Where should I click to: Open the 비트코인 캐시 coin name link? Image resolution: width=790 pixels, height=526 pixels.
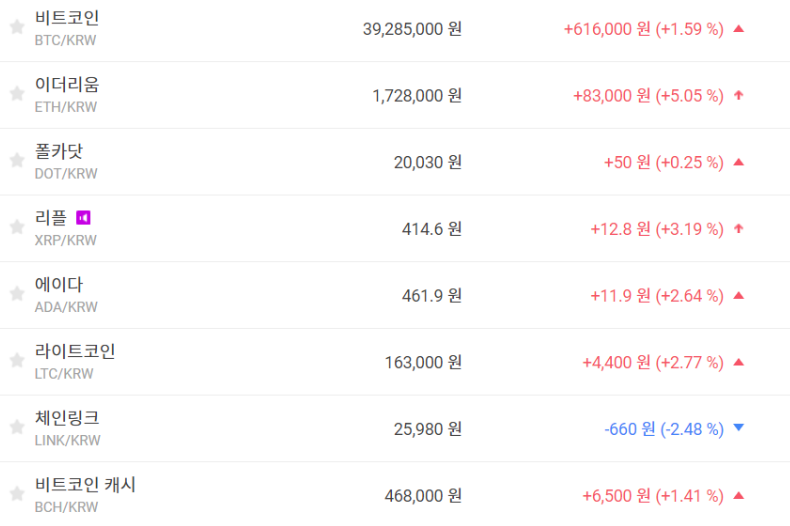[x=85, y=485]
